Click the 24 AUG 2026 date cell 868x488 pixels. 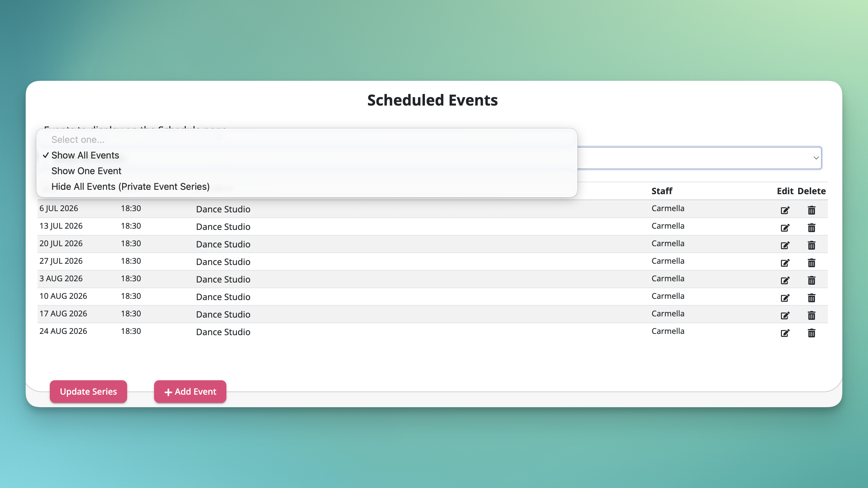point(63,331)
